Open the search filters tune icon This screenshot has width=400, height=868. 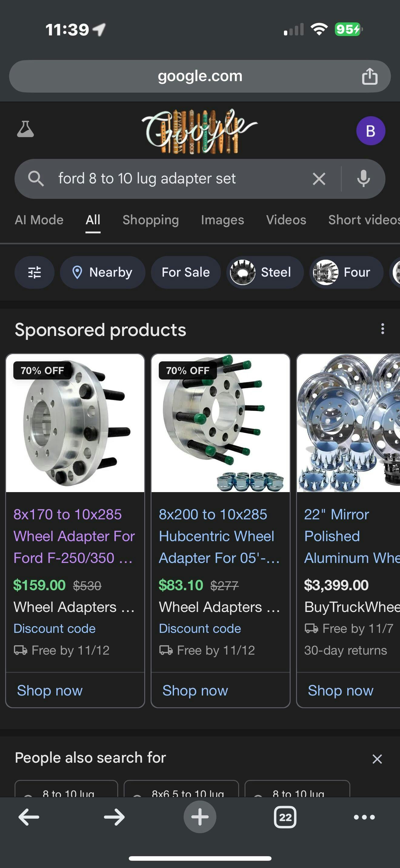[x=35, y=272]
